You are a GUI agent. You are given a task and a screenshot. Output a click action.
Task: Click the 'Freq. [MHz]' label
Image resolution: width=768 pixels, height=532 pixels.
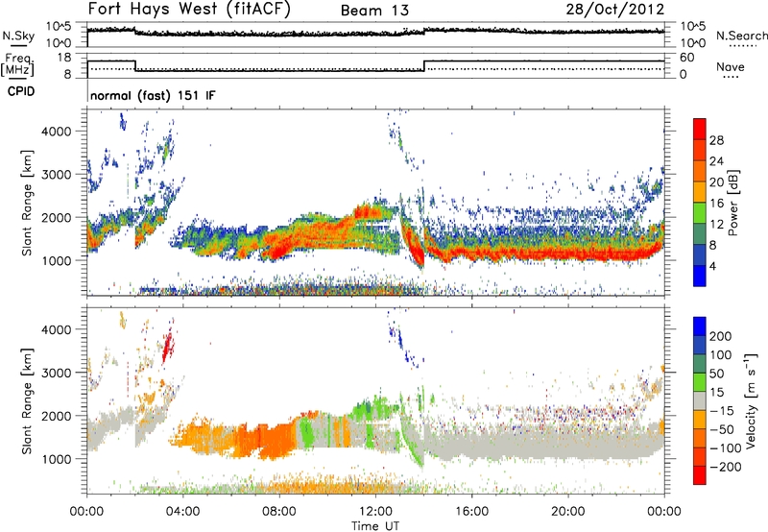point(17,65)
